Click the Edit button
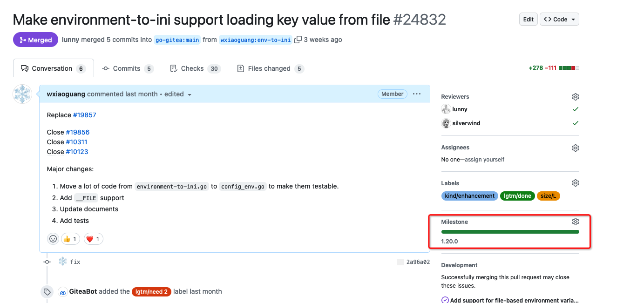Screen dimensions: 644x303 [x=528, y=19]
